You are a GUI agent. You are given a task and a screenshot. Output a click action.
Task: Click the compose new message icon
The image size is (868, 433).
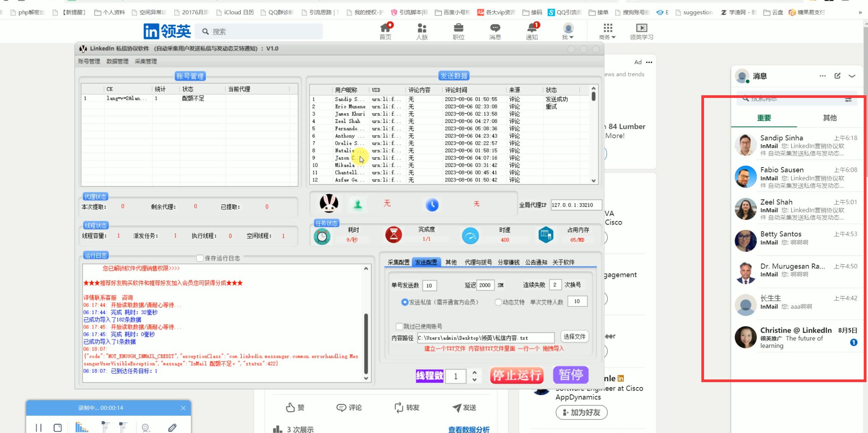click(837, 76)
